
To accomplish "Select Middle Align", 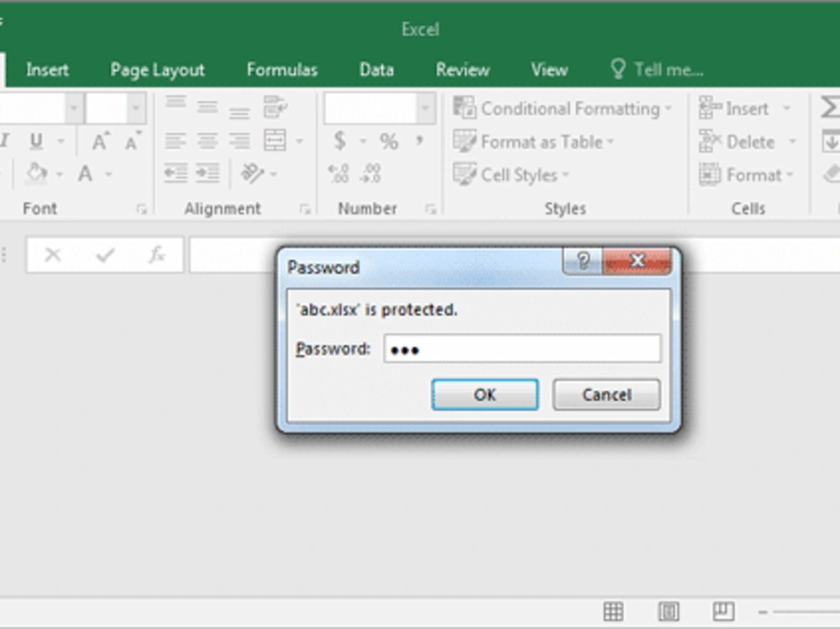I will click(x=207, y=107).
